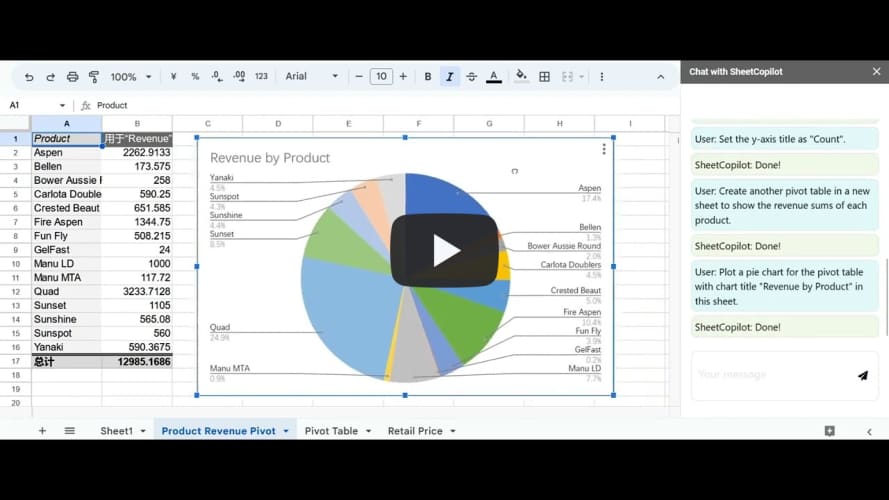Click the message about y-axis title Count
This screenshot has height=500, width=889.
[785, 139]
